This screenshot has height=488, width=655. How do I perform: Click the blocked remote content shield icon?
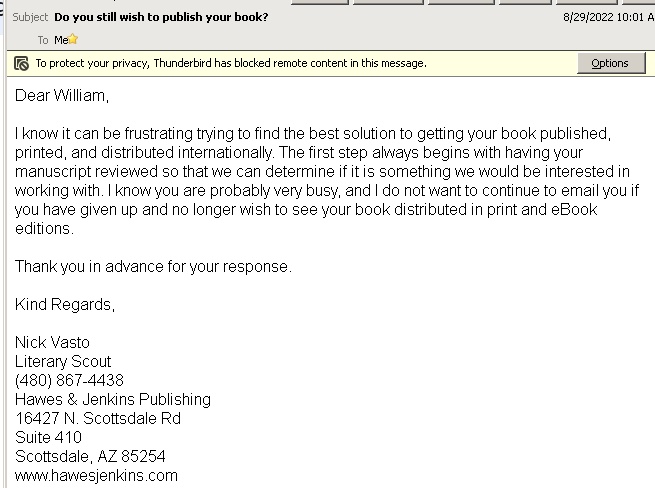(21, 64)
